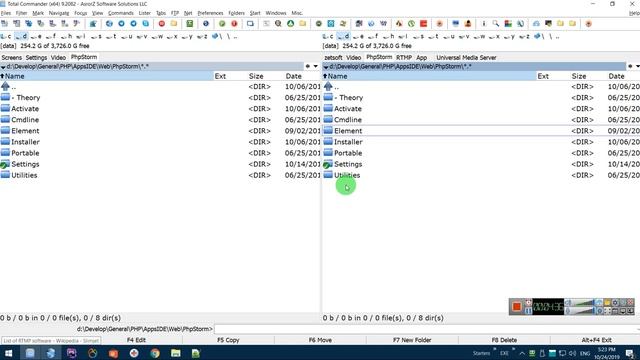Click the F5 Copy button
The image size is (640, 360).
tap(228, 340)
